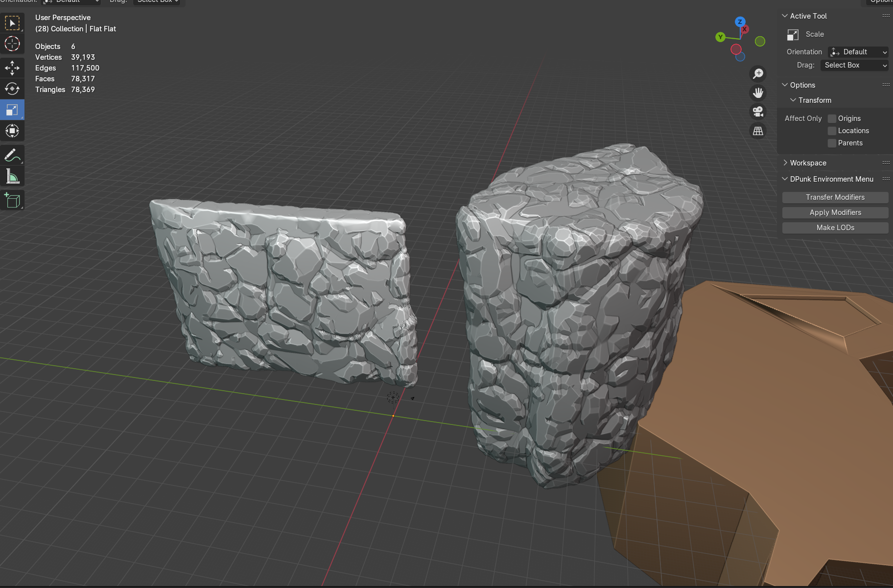Enable Affect Only Origins checkbox

(x=832, y=119)
